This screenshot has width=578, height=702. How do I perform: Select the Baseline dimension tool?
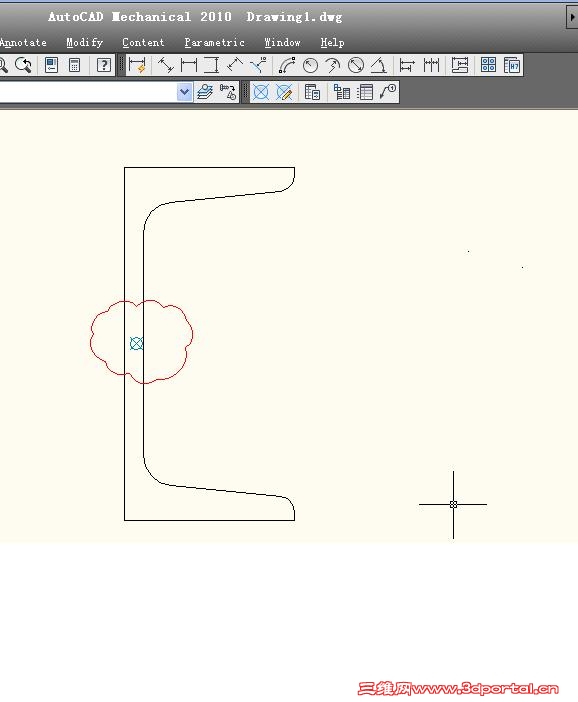pos(407,65)
